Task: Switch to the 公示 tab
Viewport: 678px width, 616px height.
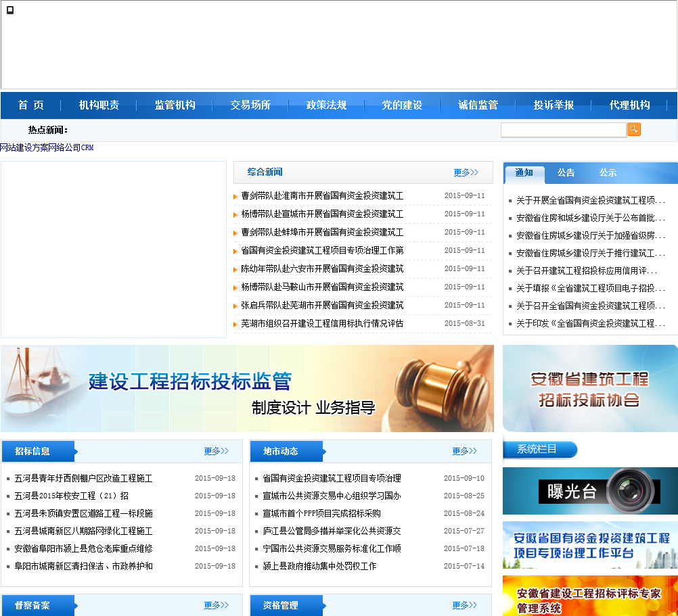Action: [x=608, y=173]
